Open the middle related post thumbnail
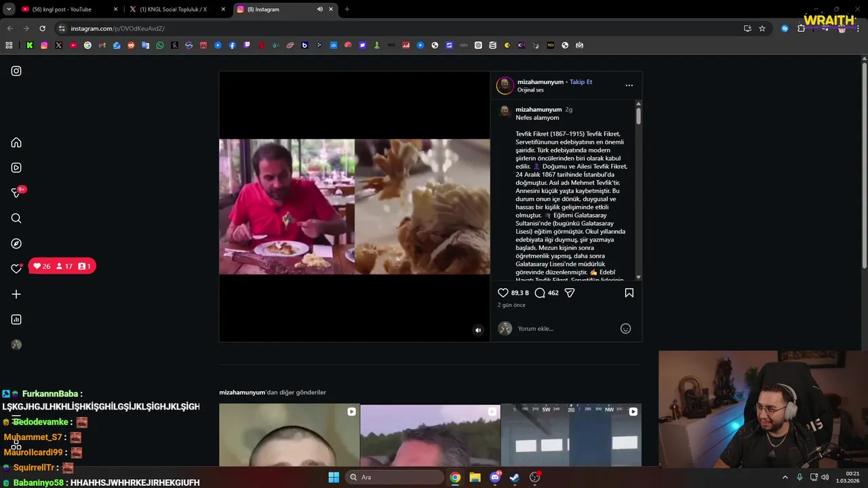The image size is (868, 488). 430,435
